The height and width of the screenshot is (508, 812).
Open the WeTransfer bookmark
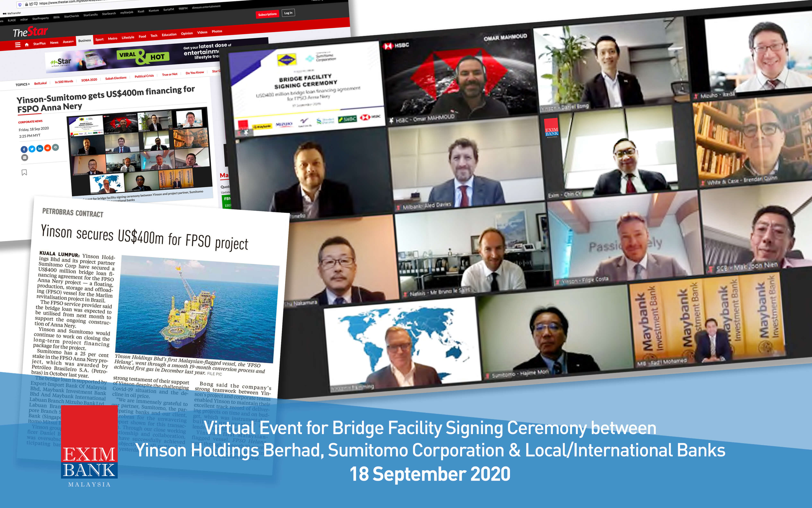pyautogui.click(x=12, y=14)
